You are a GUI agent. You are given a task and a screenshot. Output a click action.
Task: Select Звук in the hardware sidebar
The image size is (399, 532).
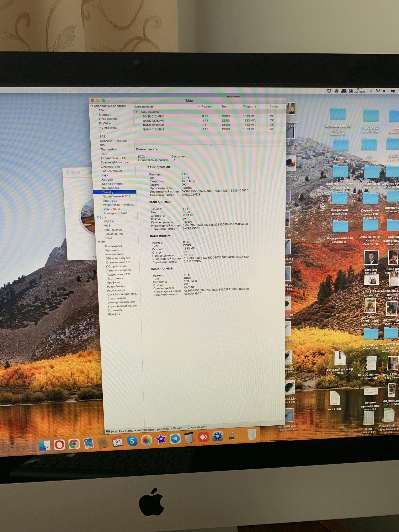coord(105,175)
